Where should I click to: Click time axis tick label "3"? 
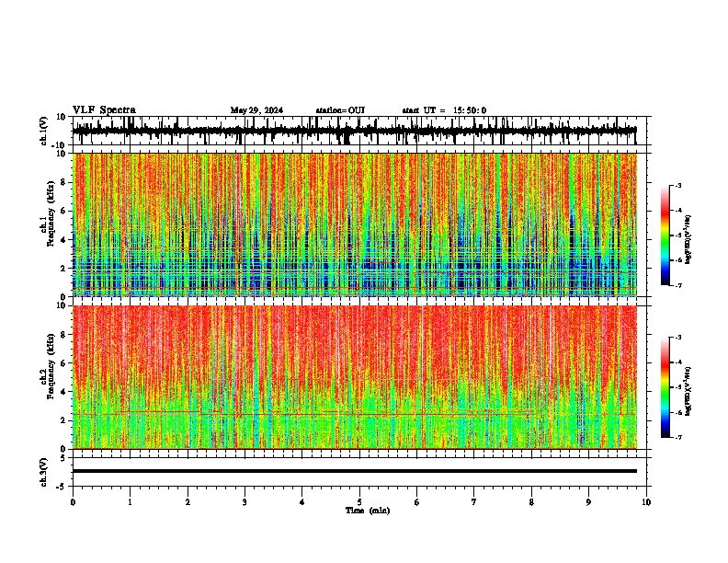(245, 502)
